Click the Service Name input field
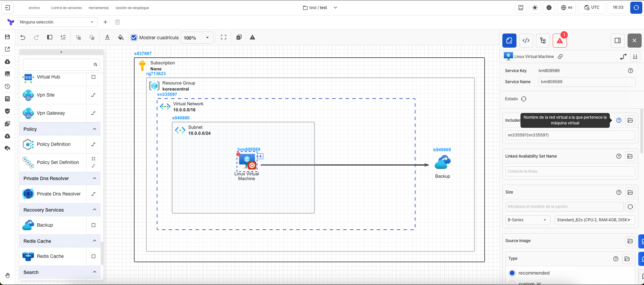The image size is (644, 285). pos(587,82)
